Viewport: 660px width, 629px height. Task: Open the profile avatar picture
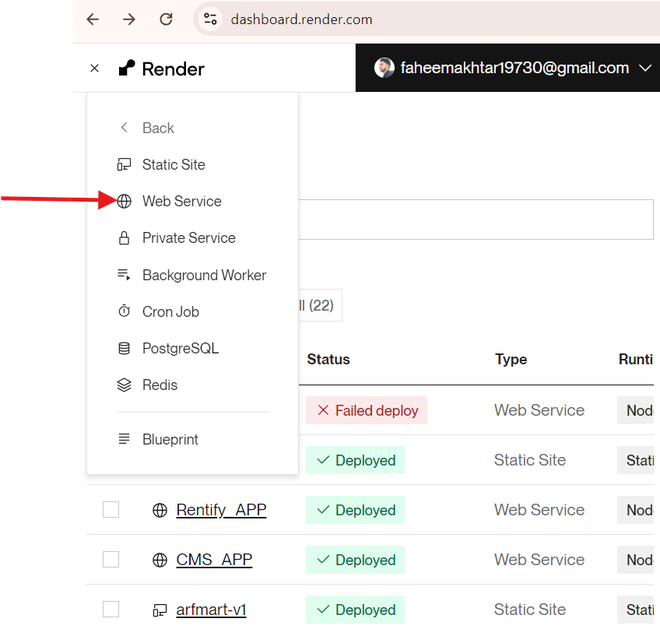pyautogui.click(x=384, y=68)
